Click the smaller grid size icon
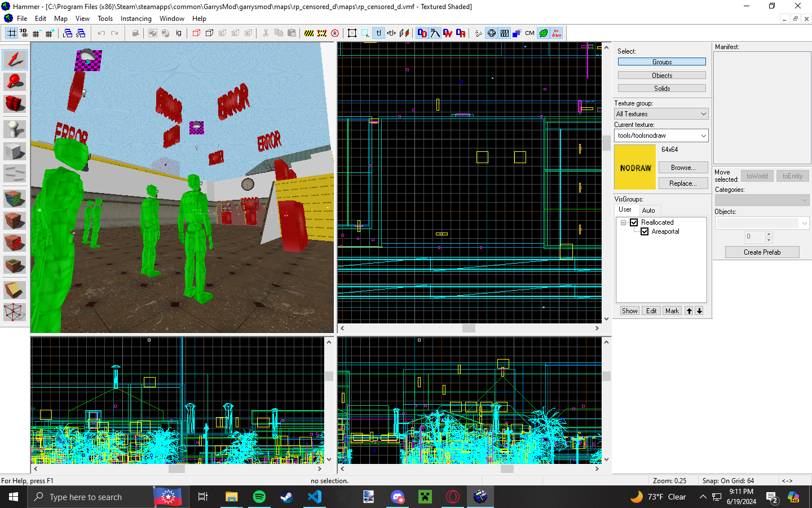Image resolution: width=812 pixels, height=508 pixels. coord(37,33)
